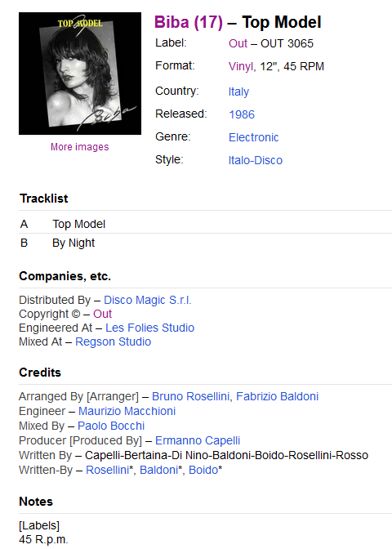Open arranger Bruno Rosellini's page

(x=191, y=396)
